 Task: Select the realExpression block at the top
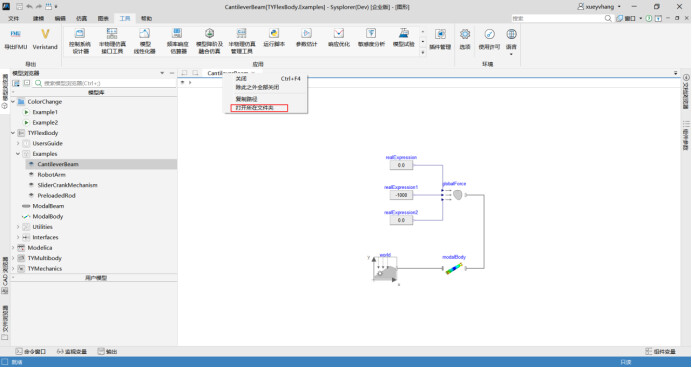401,165
